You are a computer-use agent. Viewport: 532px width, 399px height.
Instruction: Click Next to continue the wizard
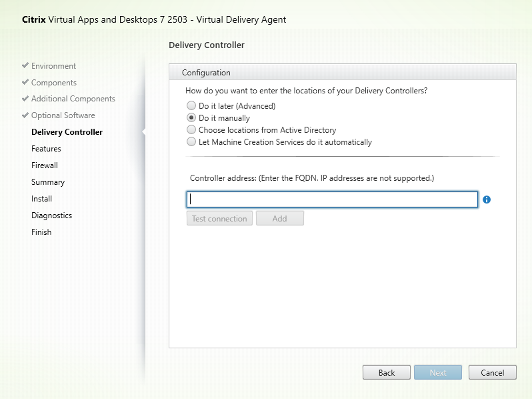click(x=438, y=373)
